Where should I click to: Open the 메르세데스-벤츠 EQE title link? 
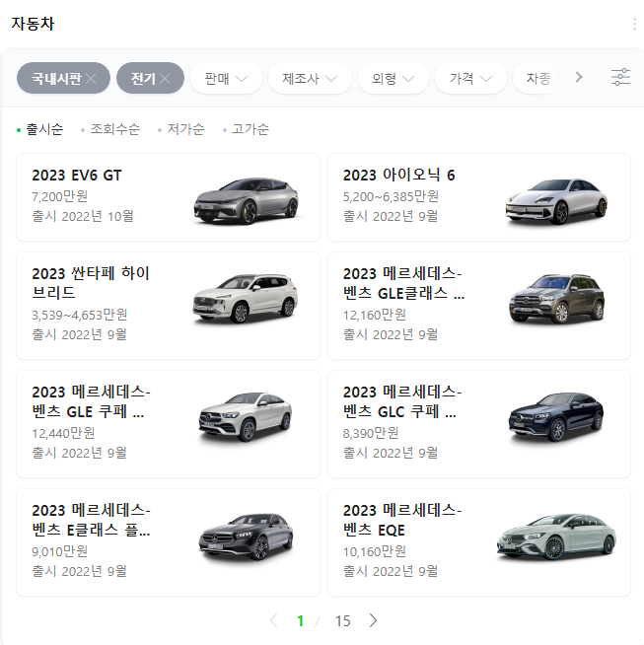coord(402,520)
